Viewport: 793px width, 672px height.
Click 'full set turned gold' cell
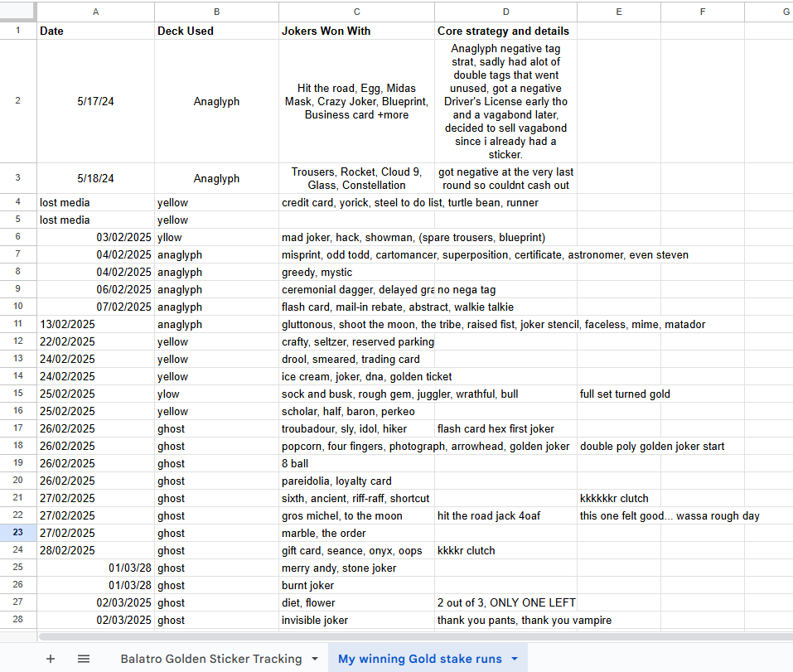click(618, 394)
